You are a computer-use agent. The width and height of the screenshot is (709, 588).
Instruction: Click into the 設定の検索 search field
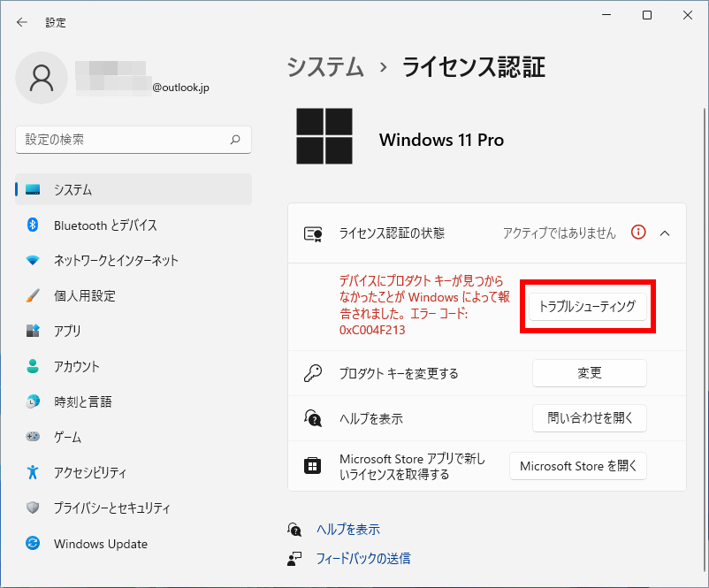point(133,140)
